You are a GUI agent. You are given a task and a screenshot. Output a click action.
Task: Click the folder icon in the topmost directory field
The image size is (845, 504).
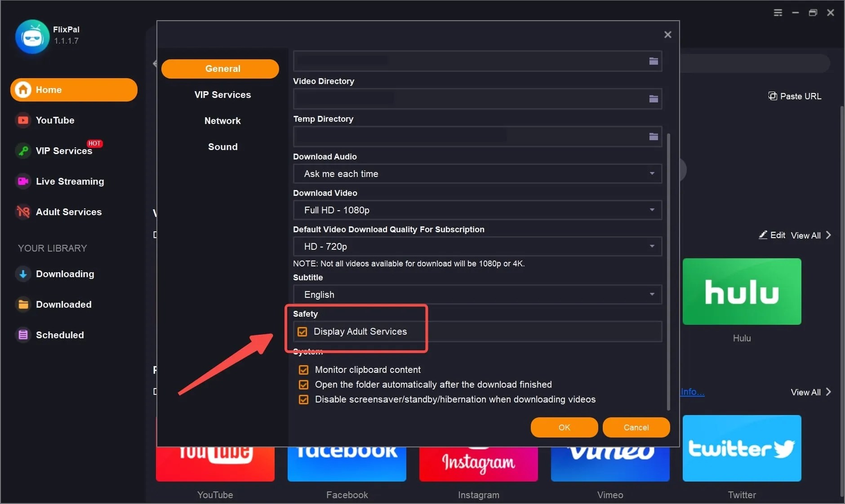coord(654,61)
